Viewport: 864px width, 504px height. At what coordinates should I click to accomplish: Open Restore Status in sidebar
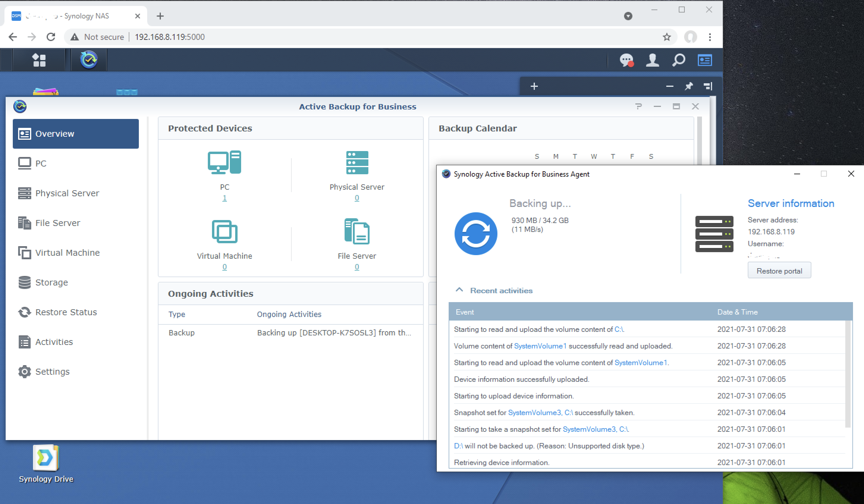76,312
